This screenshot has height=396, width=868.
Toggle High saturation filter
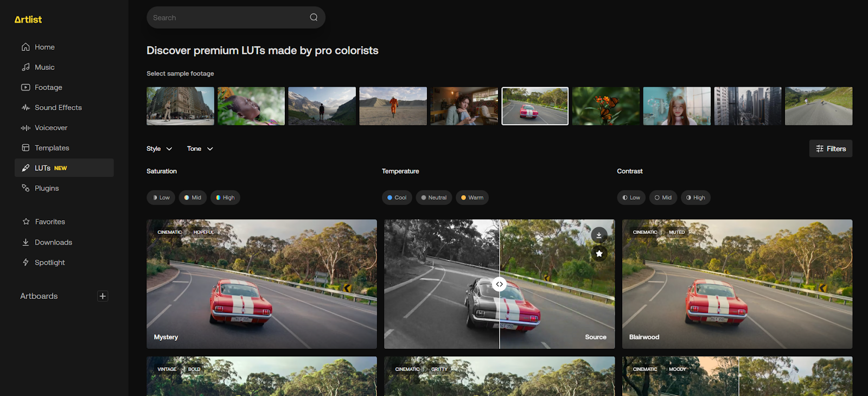(225, 197)
